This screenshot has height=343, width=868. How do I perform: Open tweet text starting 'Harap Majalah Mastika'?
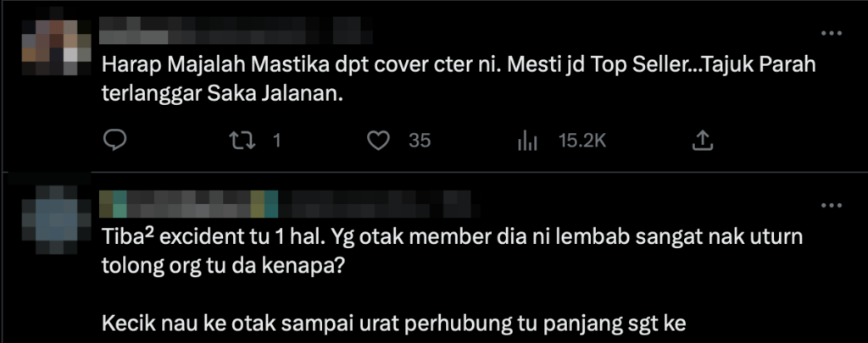(x=459, y=79)
